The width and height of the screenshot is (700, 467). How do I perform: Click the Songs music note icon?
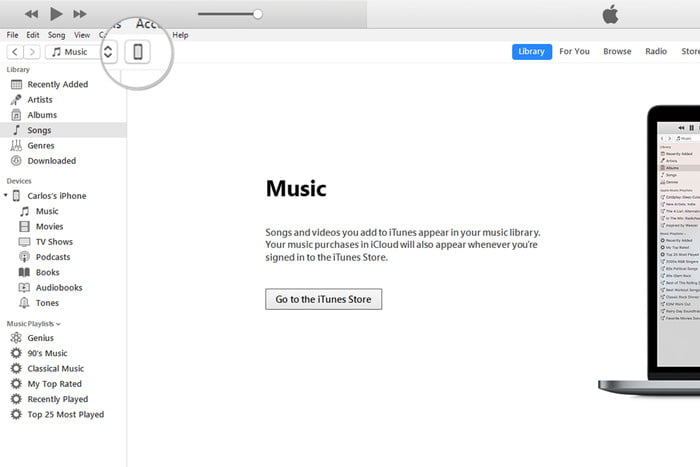coord(17,130)
